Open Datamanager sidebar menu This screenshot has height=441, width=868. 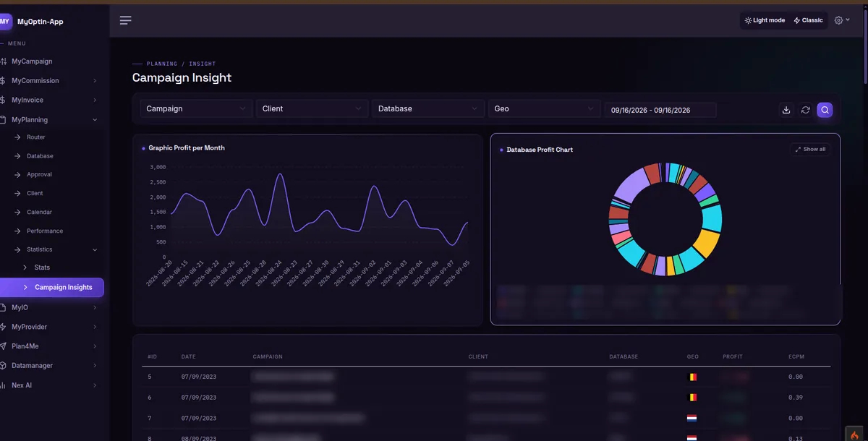(x=32, y=366)
